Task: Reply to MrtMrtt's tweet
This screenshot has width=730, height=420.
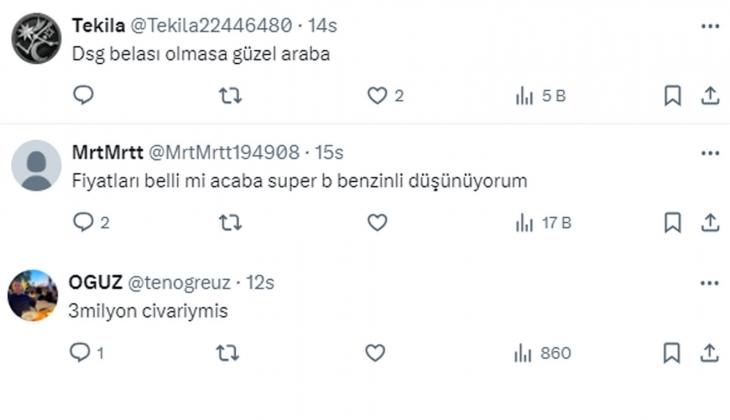Action: [x=84, y=224]
